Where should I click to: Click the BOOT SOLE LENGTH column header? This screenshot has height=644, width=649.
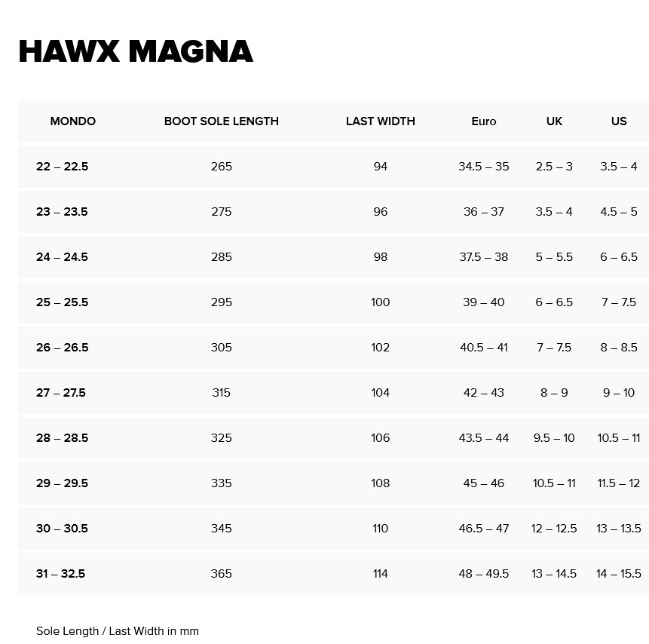pos(222,121)
